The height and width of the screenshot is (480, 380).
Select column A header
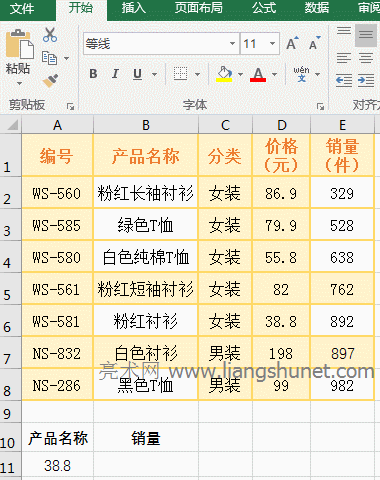(58, 125)
